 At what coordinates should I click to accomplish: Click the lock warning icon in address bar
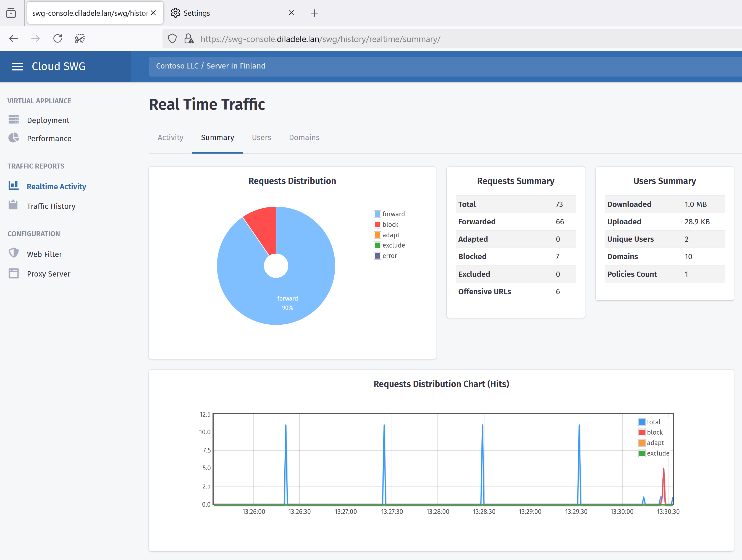tap(189, 39)
